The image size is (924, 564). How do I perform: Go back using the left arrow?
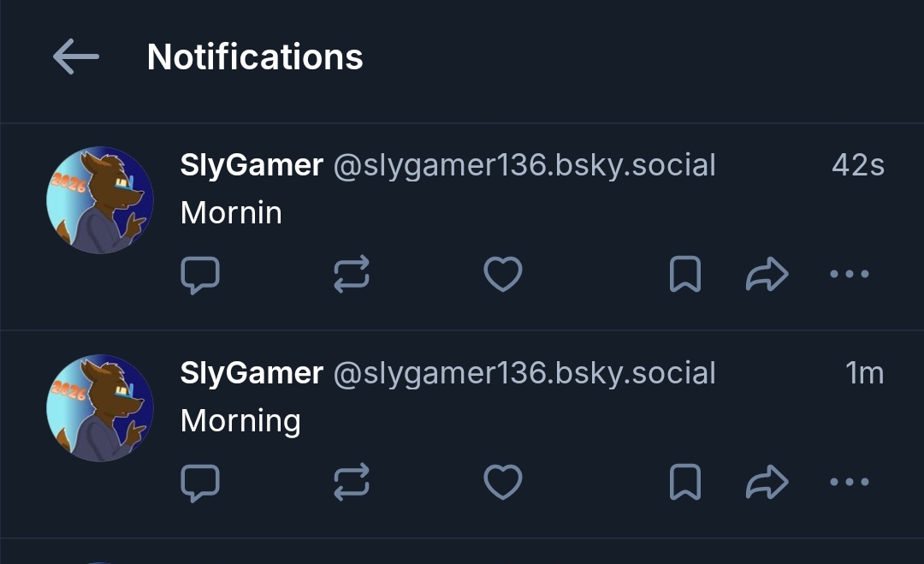[x=76, y=57]
